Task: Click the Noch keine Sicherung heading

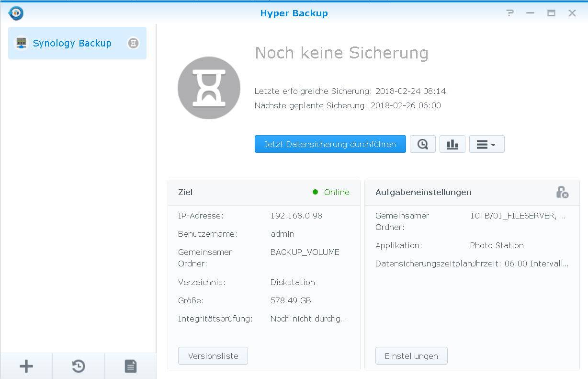Action: [x=341, y=53]
